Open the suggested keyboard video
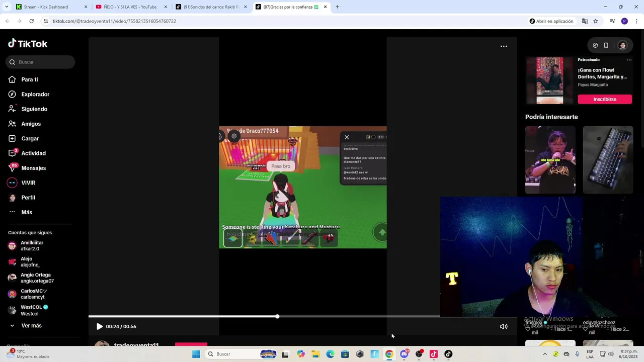This screenshot has height=362, width=644. point(608,160)
